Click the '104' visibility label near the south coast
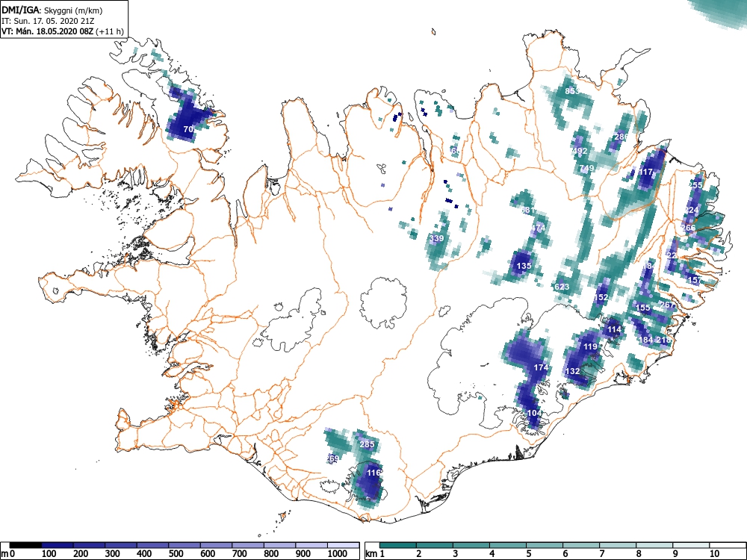 (535, 413)
